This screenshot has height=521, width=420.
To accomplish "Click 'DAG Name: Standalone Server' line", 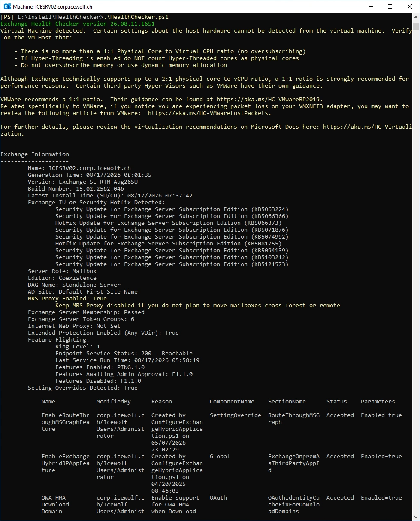I will coord(74,285).
